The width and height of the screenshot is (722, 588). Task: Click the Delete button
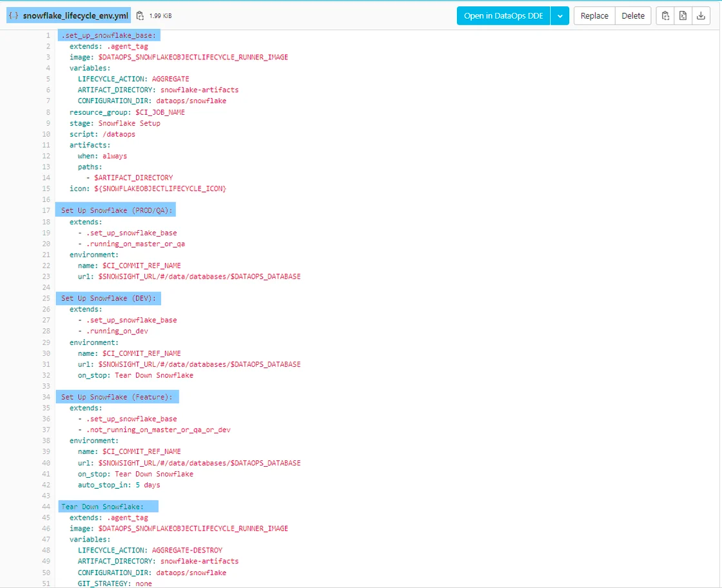[x=633, y=15]
